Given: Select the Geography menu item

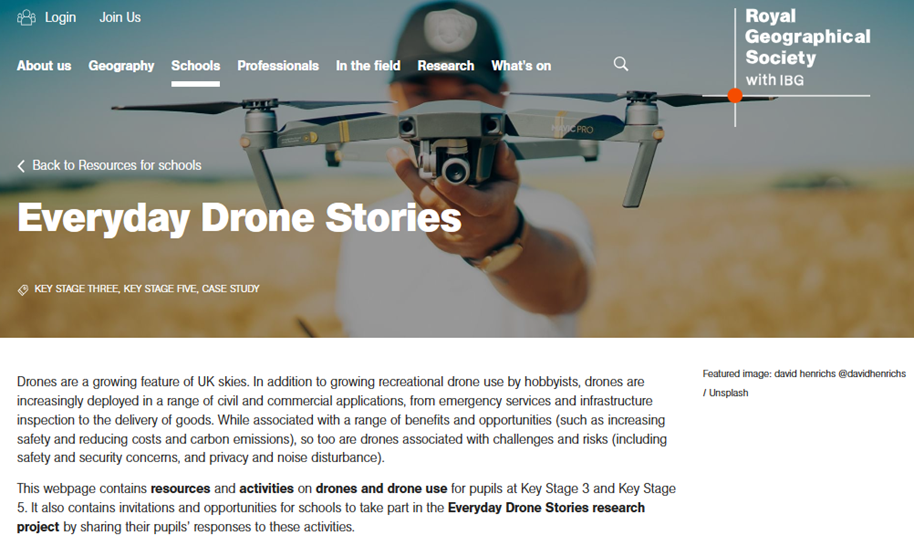Looking at the screenshot, I should pyautogui.click(x=121, y=66).
